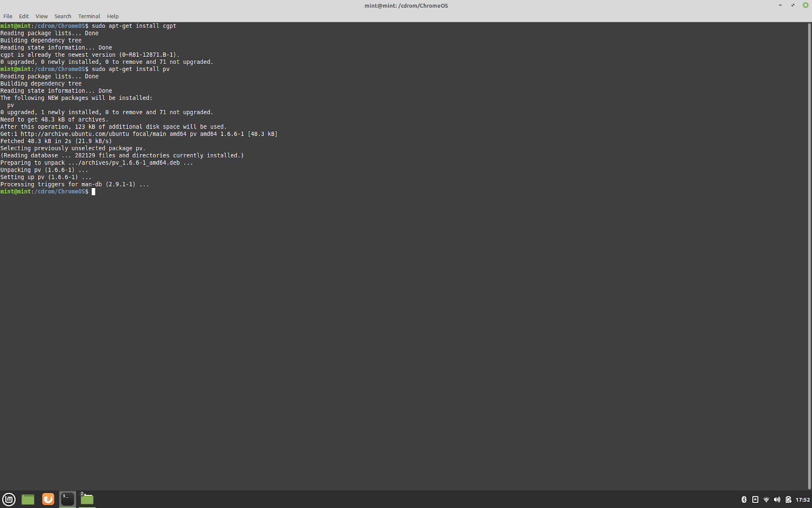Click the 'cgpt is already the newest version' line
This screenshot has height=508, width=812.
coord(90,55)
